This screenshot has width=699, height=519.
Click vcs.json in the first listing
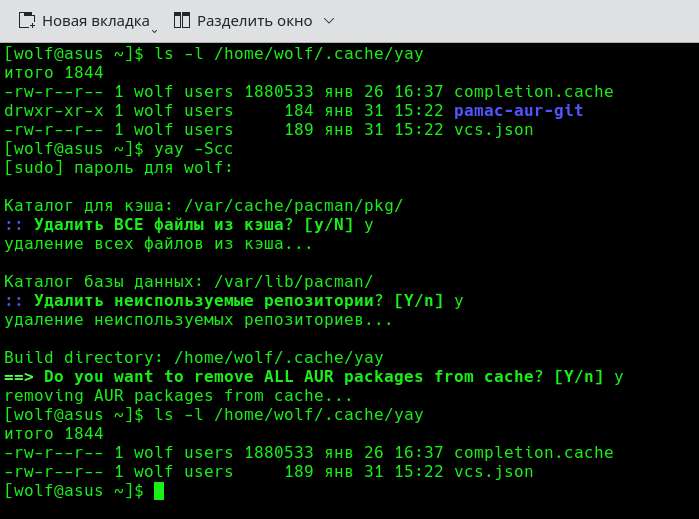(x=493, y=130)
